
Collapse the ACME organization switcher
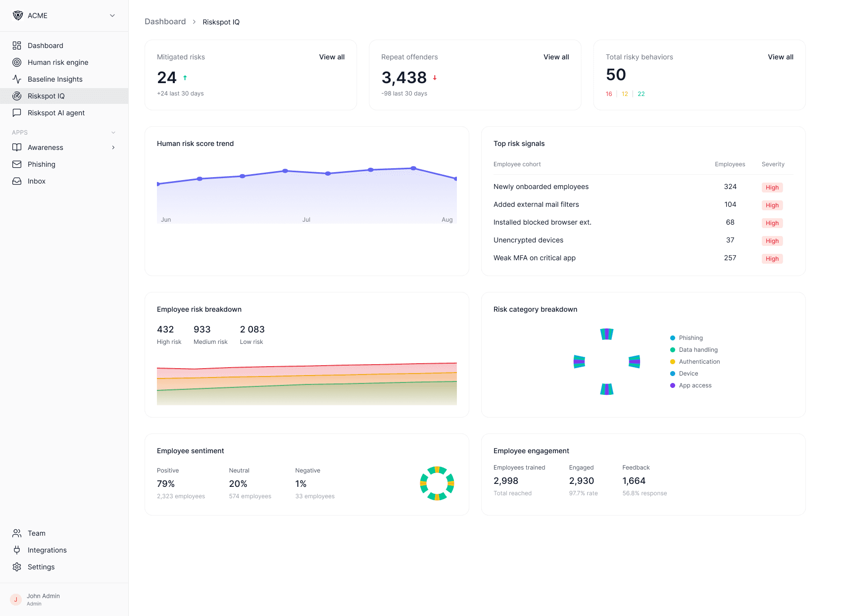[112, 15]
